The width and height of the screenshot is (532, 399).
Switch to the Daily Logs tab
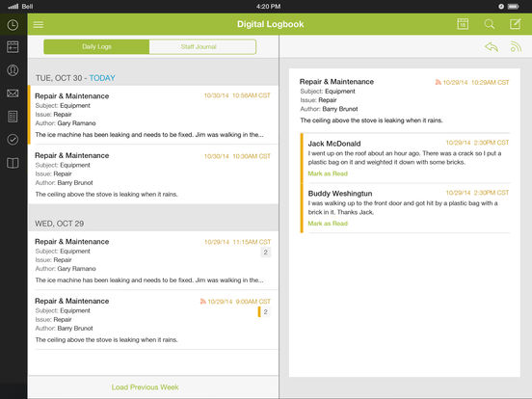(x=96, y=47)
